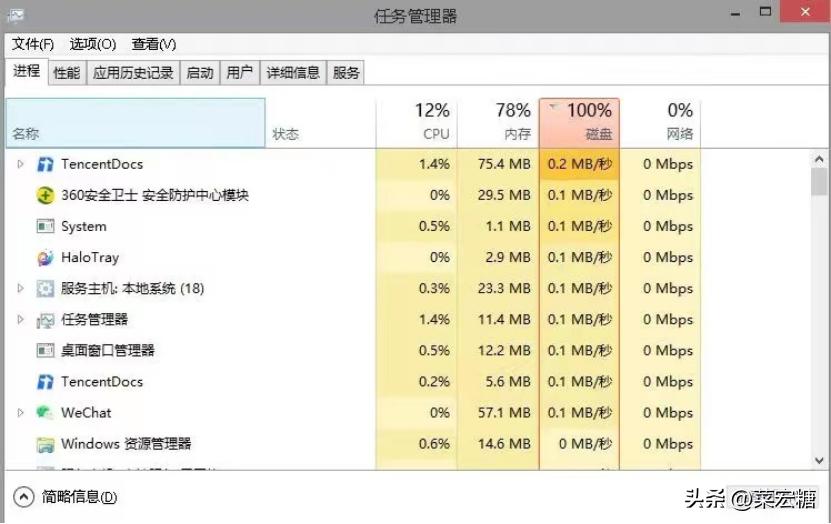Click the Task Manager title bar icon
Image resolution: width=831 pixels, height=524 pixels.
coord(15,15)
